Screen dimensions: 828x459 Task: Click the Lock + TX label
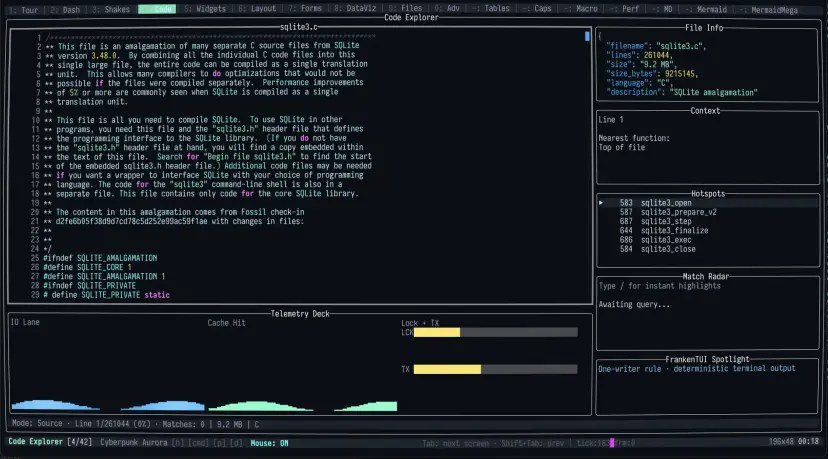[420, 323]
